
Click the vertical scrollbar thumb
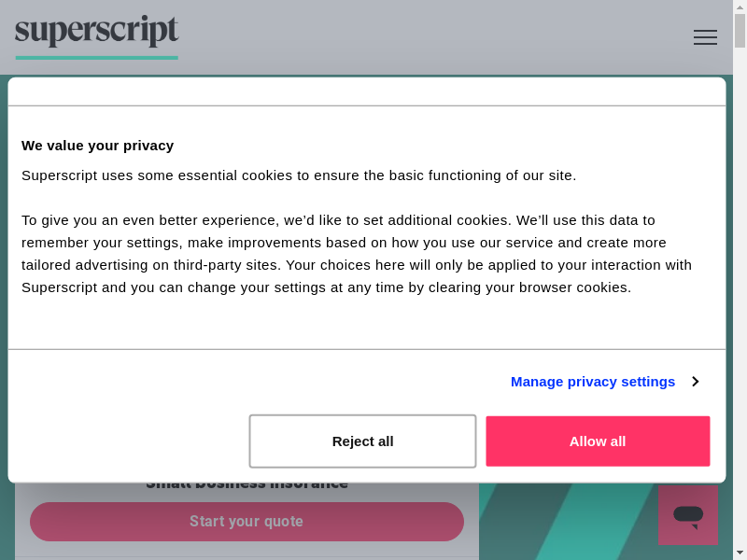740,30
